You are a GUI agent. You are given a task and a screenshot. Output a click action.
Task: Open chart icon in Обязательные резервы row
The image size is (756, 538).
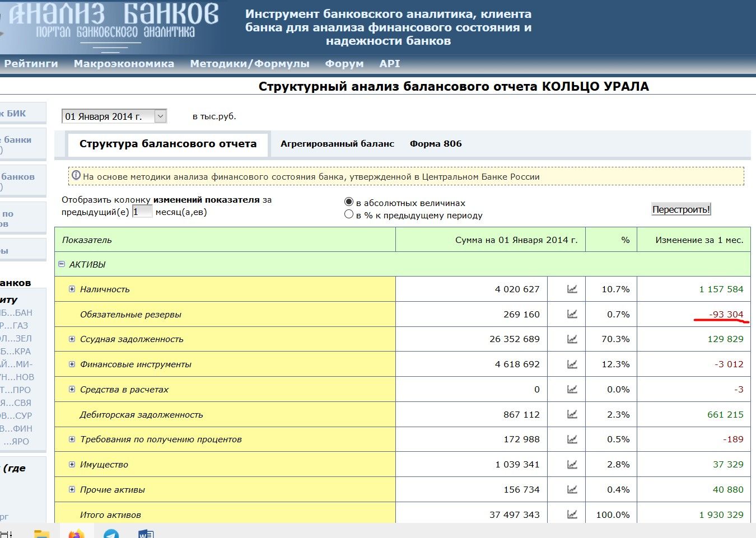pyautogui.click(x=572, y=315)
